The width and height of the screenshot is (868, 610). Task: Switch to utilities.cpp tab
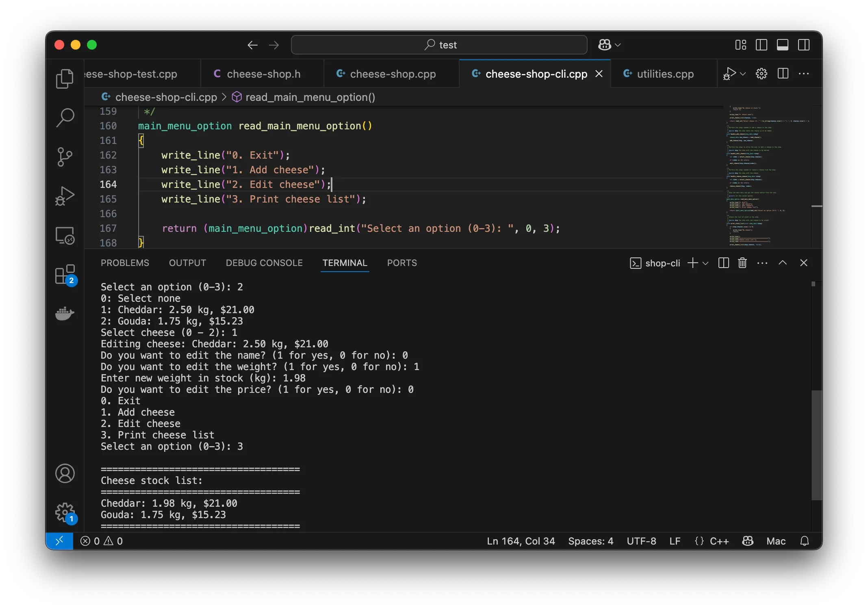point(664,74)
